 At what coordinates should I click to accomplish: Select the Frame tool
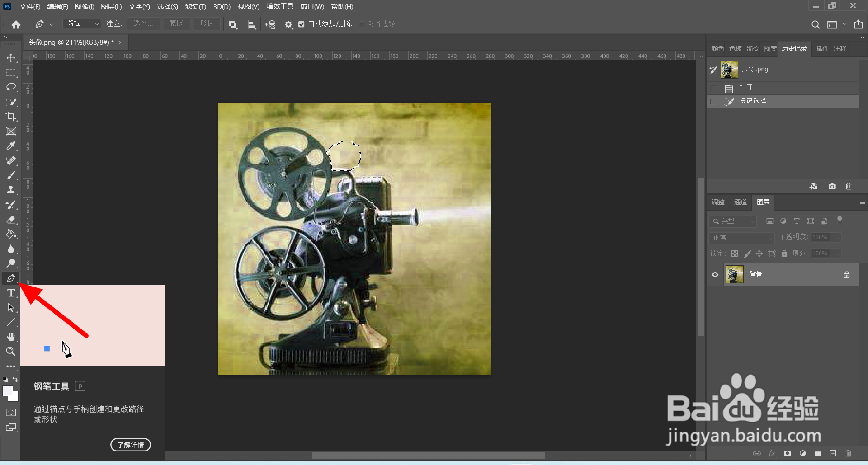click(x=11, y=132)
